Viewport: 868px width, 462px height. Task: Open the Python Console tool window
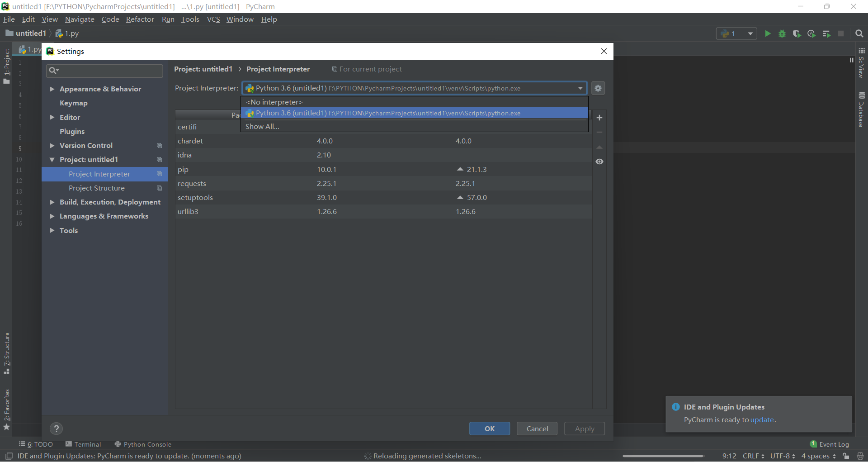click(143, 444)
